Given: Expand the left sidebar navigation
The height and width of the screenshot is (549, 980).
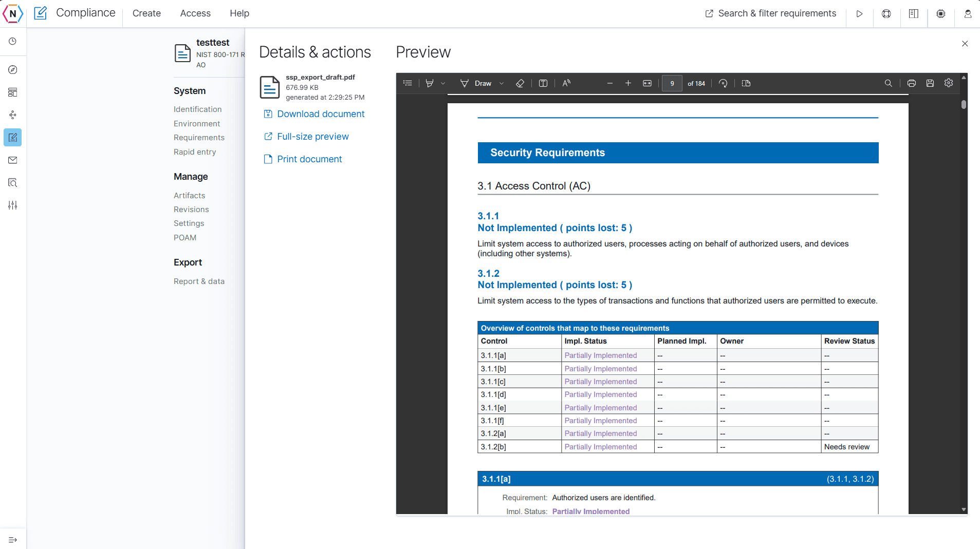Looking at the screenshot, I should 13,540.
